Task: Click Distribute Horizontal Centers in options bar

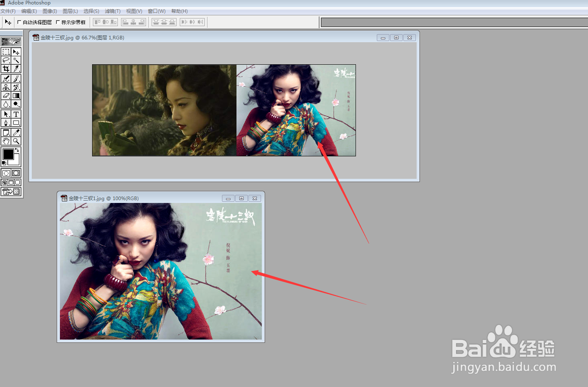Action: coord(192,22)
